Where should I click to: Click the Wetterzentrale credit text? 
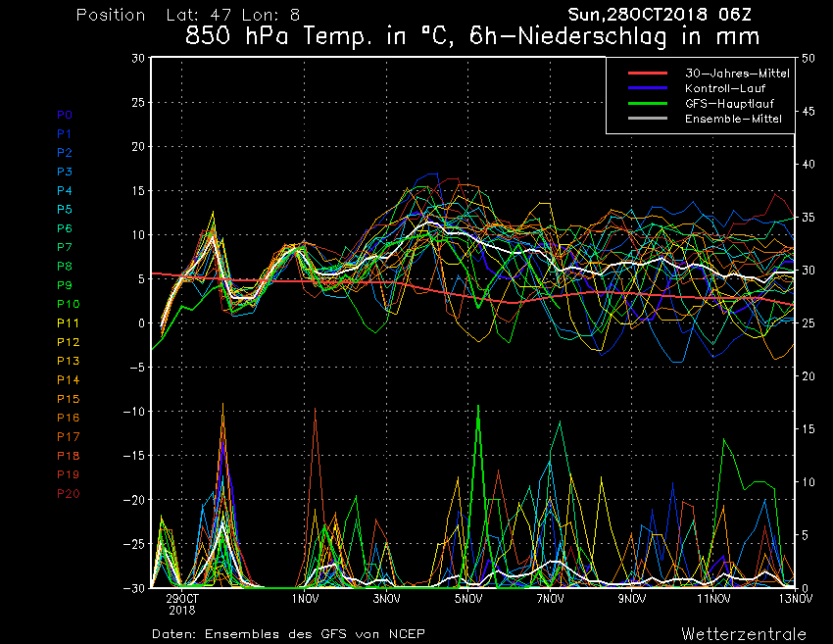tap(744, 634)
